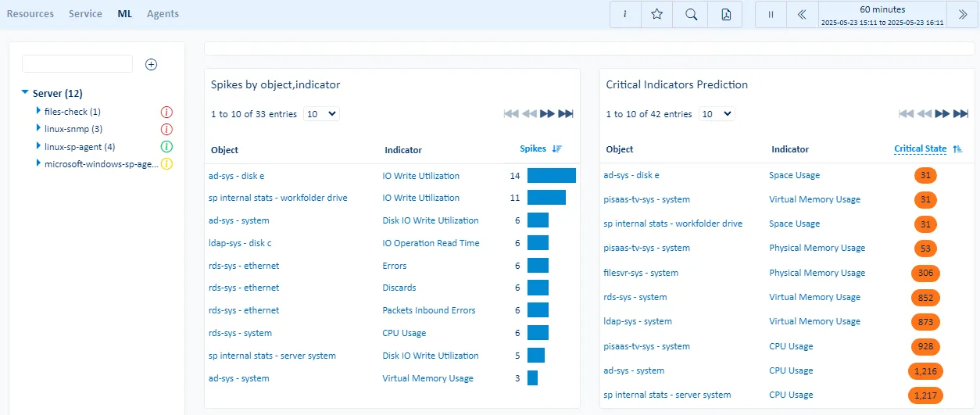Open the Agents tab
The image size is (980, 415).
(x=163, y=13)
